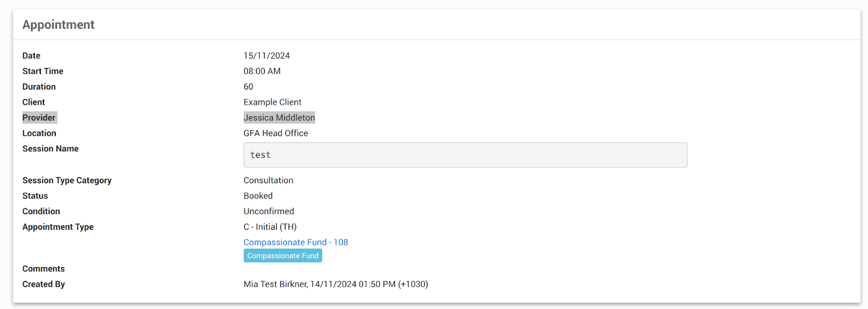Viewport: 868px width, 309px height.
Task: Click the Example Client name
Action: click(272, 102)
